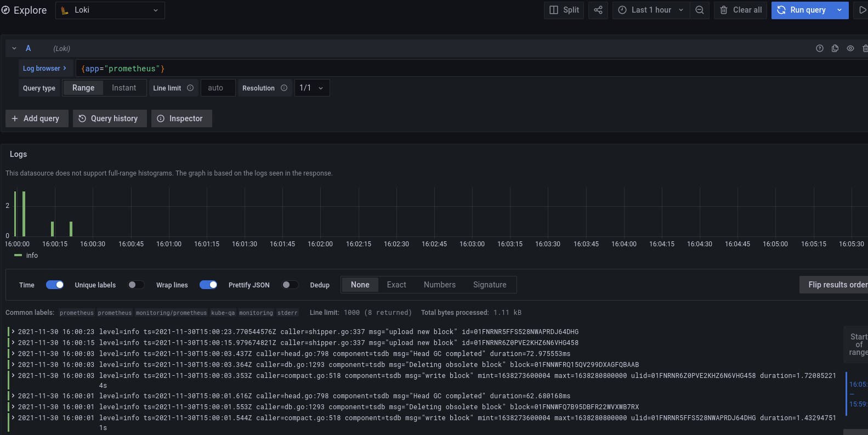Image resolution: width=868 pixels, height=435 pixels.
Task: Click the Logs panel title
Action: [18, 154]
